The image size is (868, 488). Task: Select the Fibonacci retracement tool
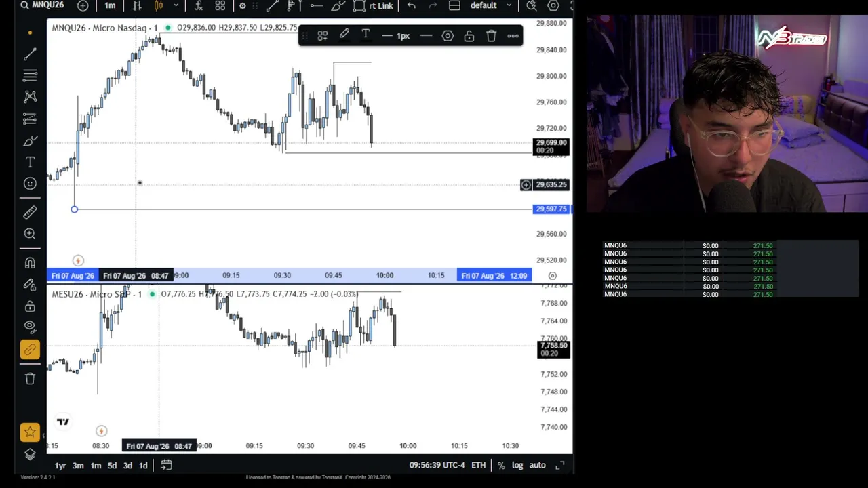click(x=30, y=75)
